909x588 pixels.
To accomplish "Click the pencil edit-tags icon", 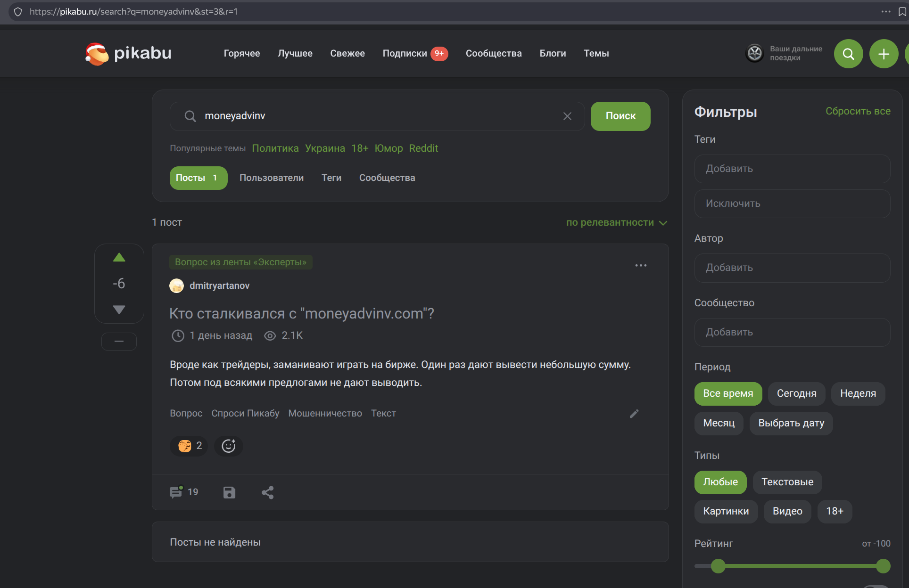I will click(x=634, y=413).
